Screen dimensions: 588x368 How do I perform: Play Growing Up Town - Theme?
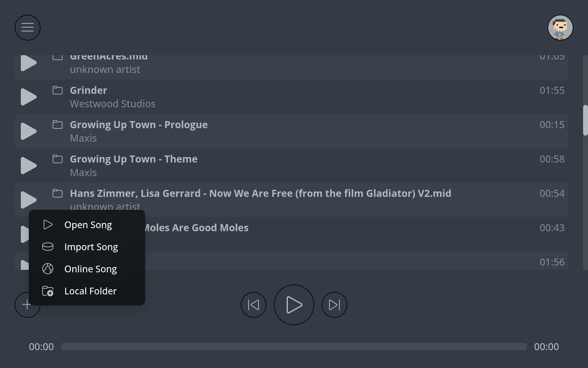[x=28, y=165]
